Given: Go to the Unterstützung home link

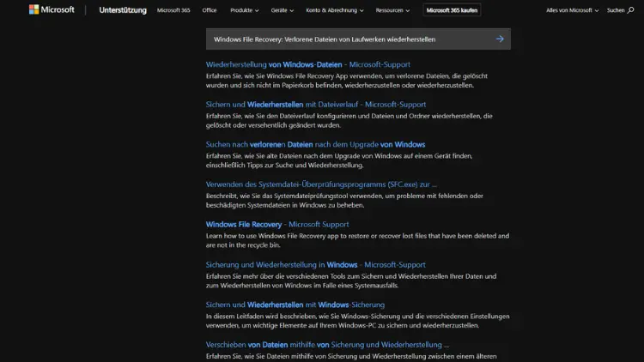Looking at the screenshot, I should click(x=123, y=10).
